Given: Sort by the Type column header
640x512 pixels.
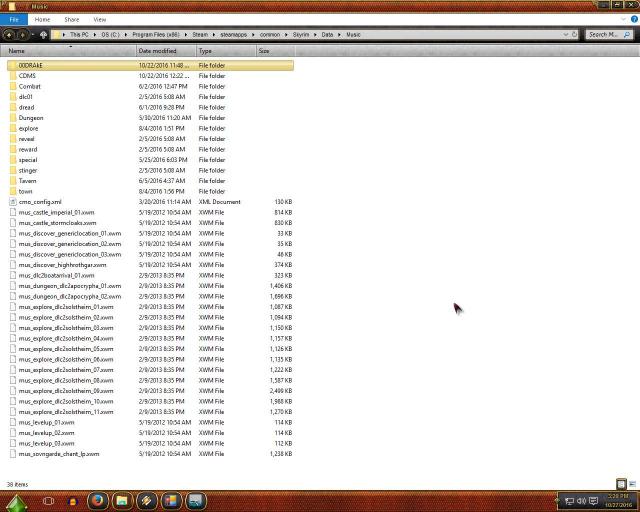Looking at the screenshot, I should 225,51.
